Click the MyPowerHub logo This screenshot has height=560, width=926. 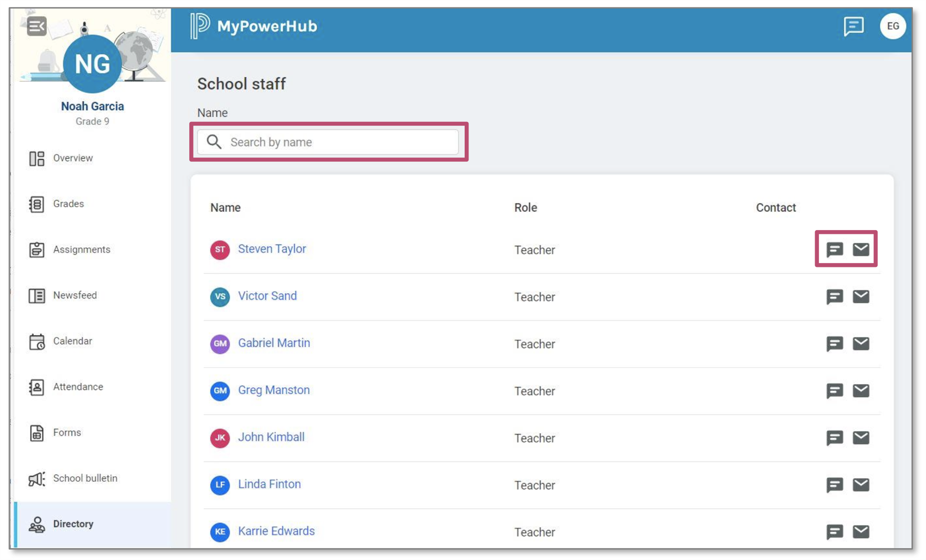(254, 26)
